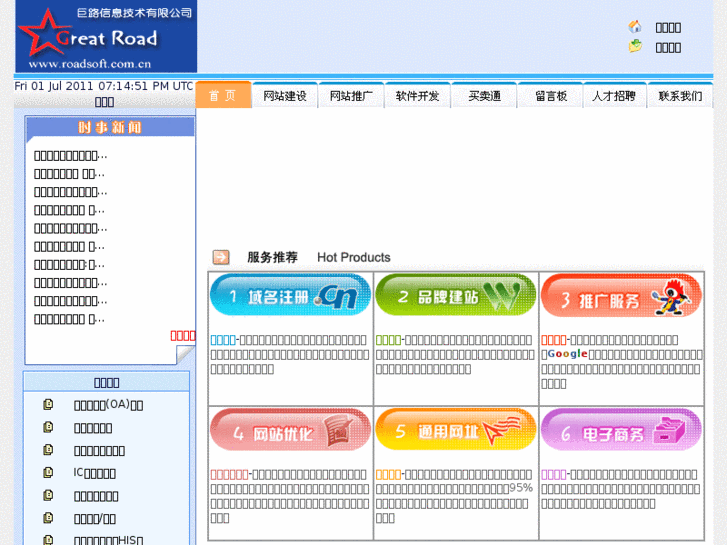Click the www.roadsoft.com.cn text in logo
Screen dimensions: 727x545
[x=90, y=64]
